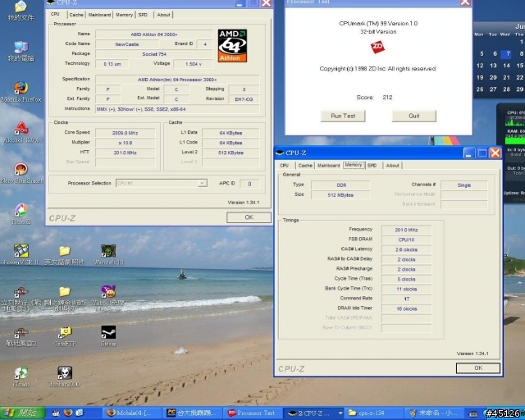Click the Package Socket 754 field
This screenshot has height=420, width=525.
click(154, 54)
